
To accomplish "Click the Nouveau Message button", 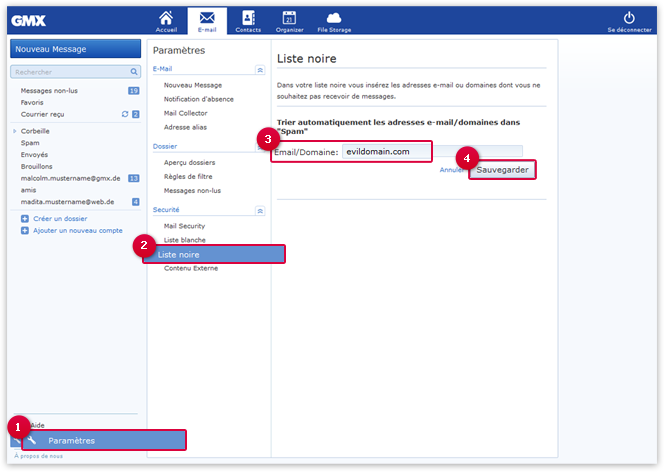I will click(x=75, y=49).
